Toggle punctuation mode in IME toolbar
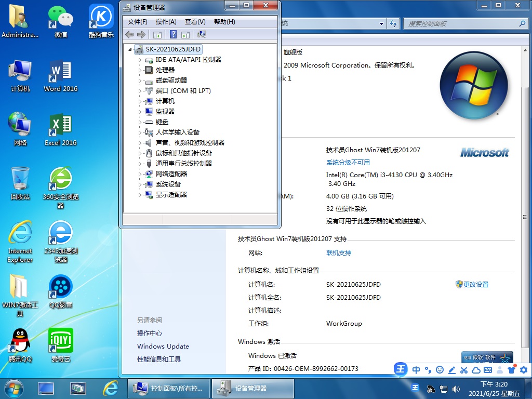Screen dimensions: 532x399 [x=428, y=370]
